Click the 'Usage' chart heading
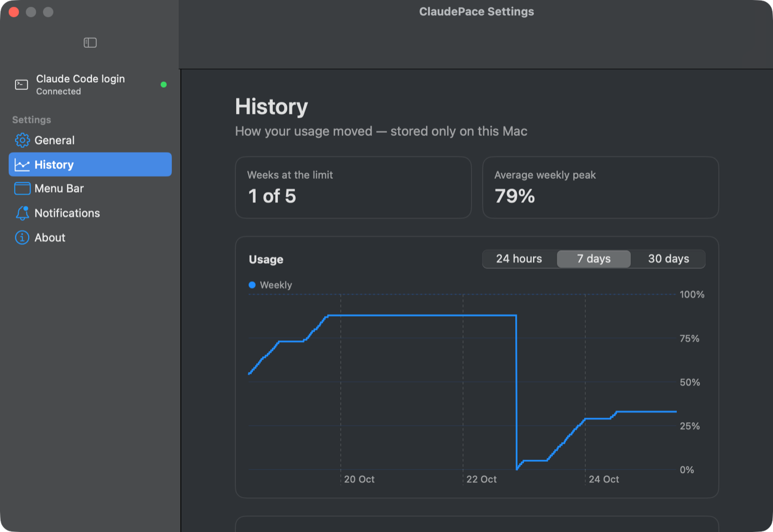This screenshot has width=773, height=532. (x=266, y=259)
